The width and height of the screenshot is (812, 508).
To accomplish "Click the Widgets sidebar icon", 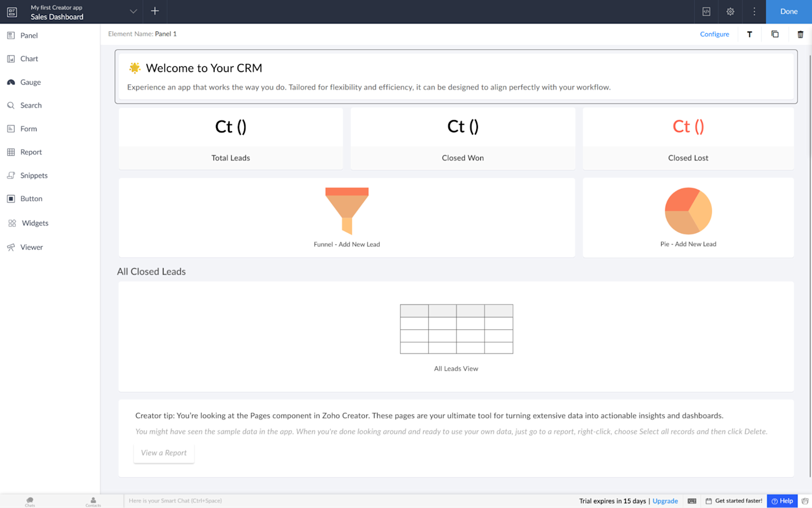I will [12, 223].
